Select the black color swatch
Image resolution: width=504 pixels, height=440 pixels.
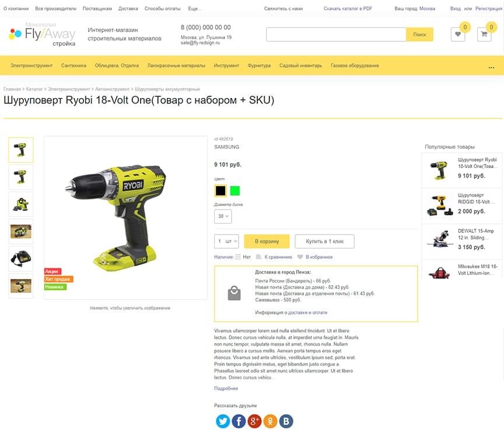point(220,191)
